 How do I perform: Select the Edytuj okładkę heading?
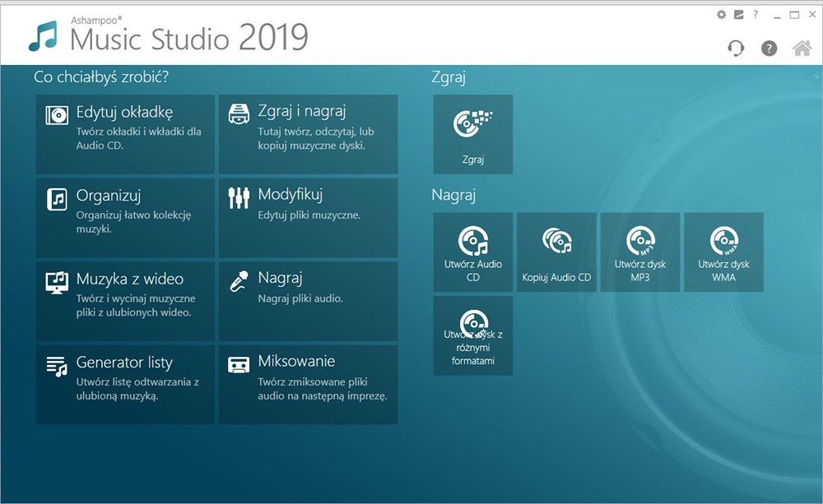(124, 113)
